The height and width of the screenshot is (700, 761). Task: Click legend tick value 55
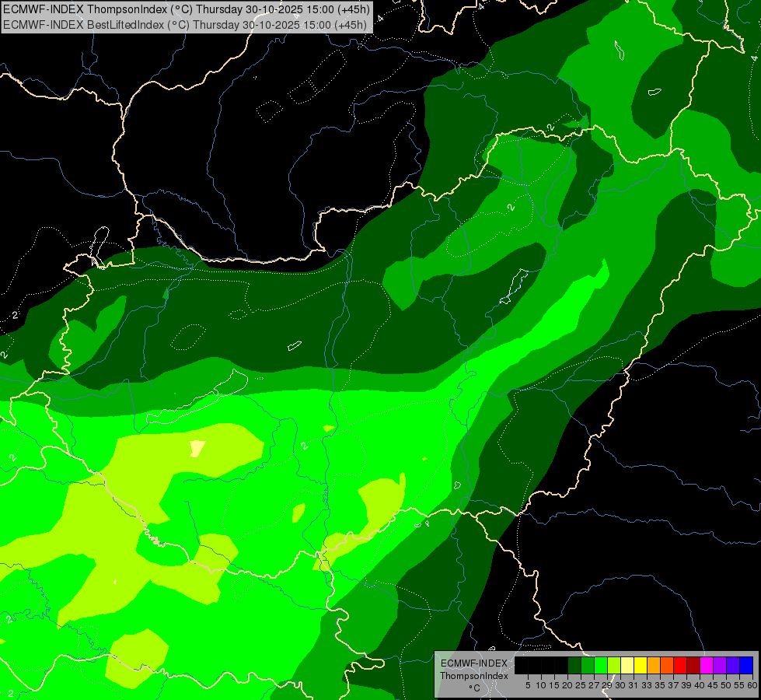pos(739,685)
